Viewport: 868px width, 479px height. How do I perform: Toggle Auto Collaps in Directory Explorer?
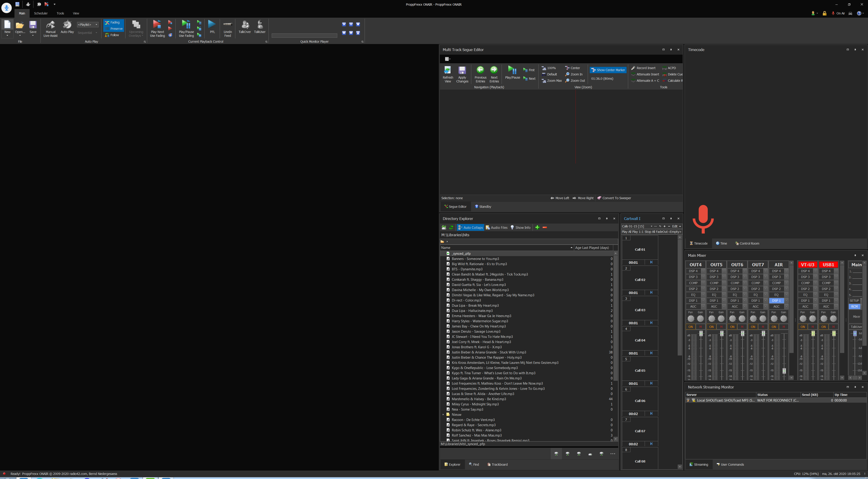point(470,228)
